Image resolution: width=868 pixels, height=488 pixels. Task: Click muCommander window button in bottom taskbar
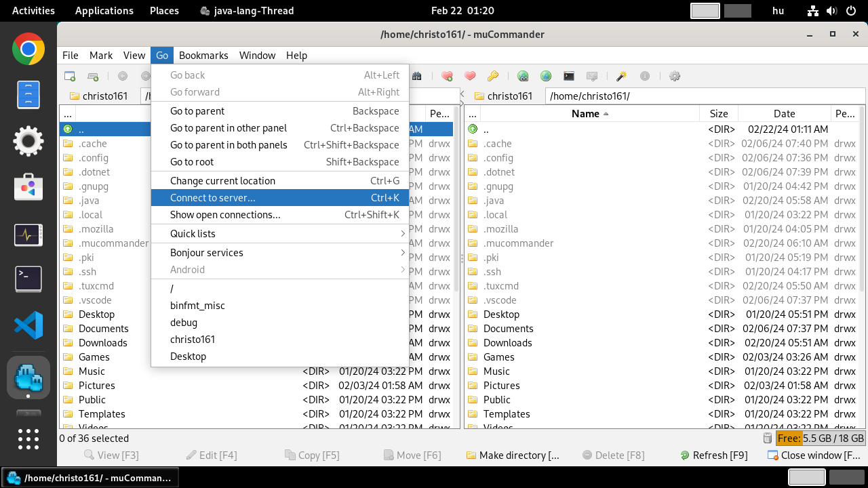90,478
